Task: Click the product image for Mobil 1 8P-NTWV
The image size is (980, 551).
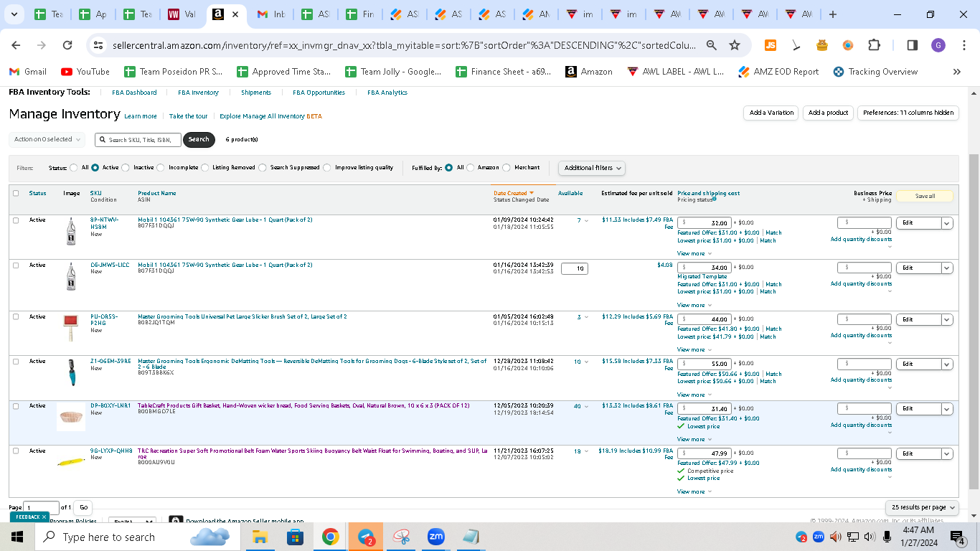Action: 70,232
